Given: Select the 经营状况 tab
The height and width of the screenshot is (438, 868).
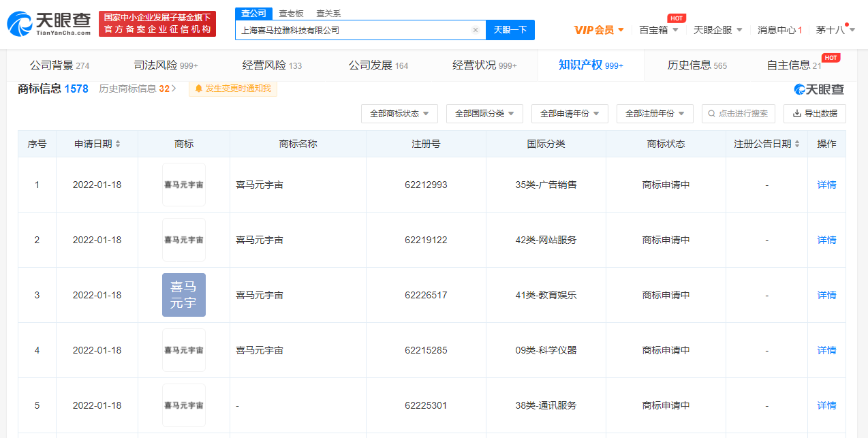Looking at the screenshot, I should pos(484,65).
